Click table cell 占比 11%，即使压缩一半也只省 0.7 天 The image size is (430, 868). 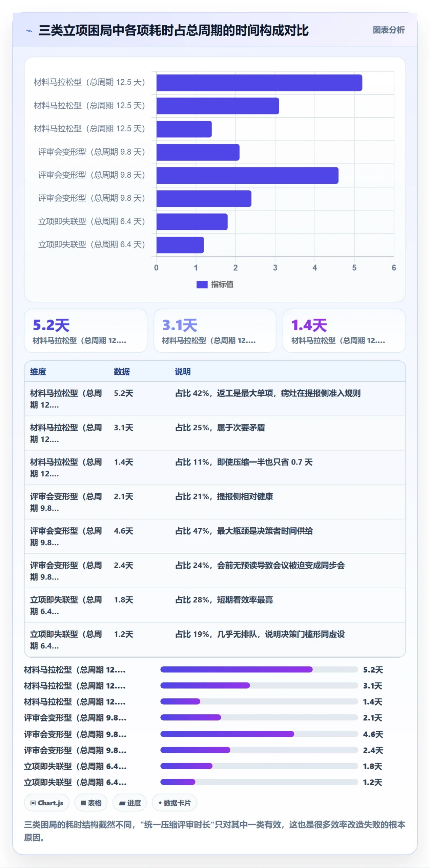244,462
